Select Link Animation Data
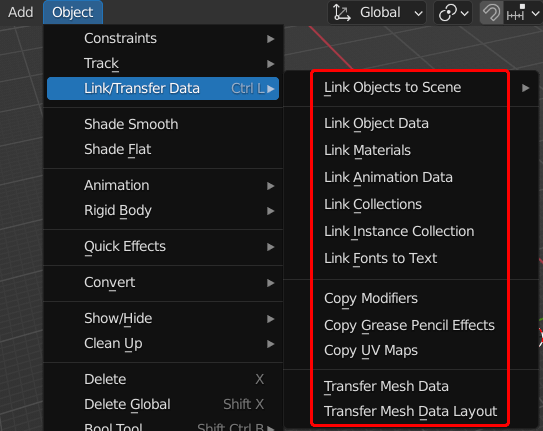The height and width of the screenshot is (431, 543). (388, 178)
